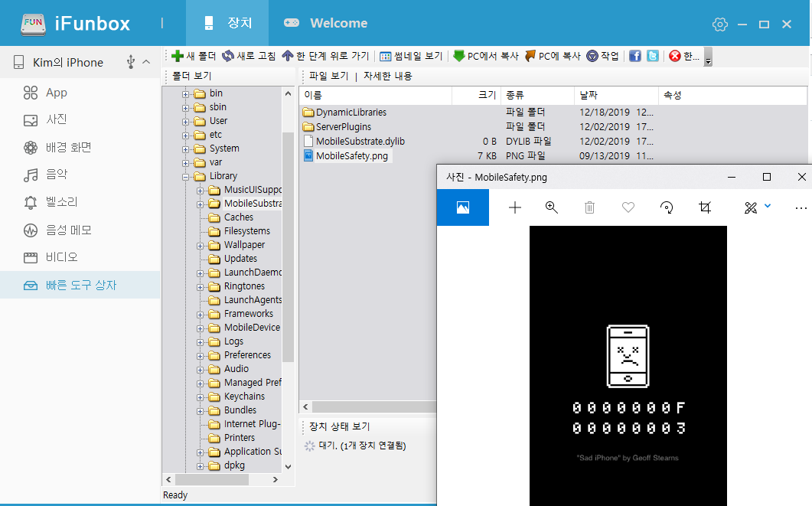Viewport: 812px width, 506px height.
Task: Collapse the Kim의 iPhone device chevron
Action: pyautogui.click(x=146, y=62)
